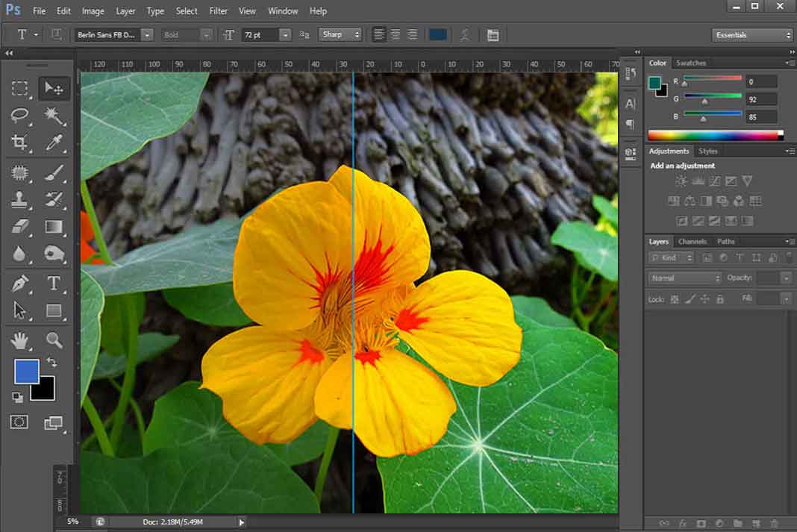Viewport: 797px width, 532px height.
Task: Select the Lasso tool
Action: click(x=20, y=115)
